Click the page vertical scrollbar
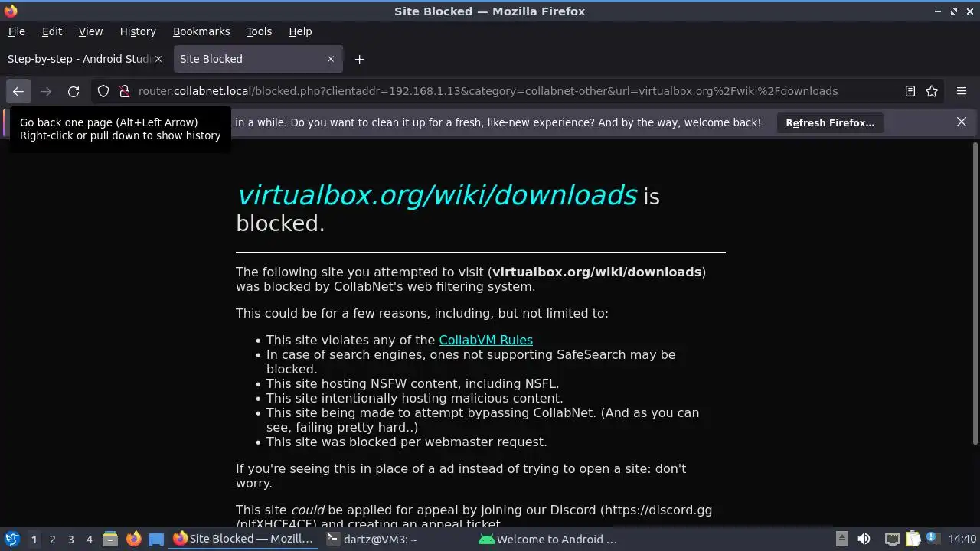The image size is (980, 551). tap(975, 293)
